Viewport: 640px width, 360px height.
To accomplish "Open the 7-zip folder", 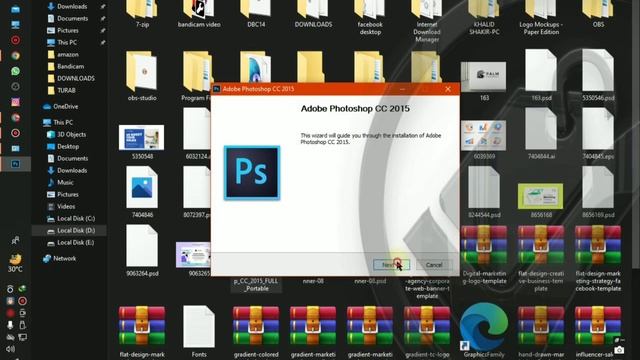I will tap(142, 15).
